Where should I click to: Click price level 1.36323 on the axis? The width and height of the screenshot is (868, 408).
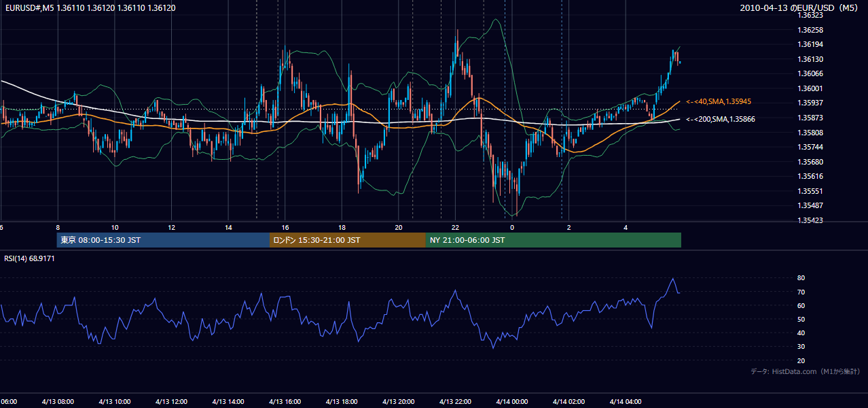pos(810,15)
